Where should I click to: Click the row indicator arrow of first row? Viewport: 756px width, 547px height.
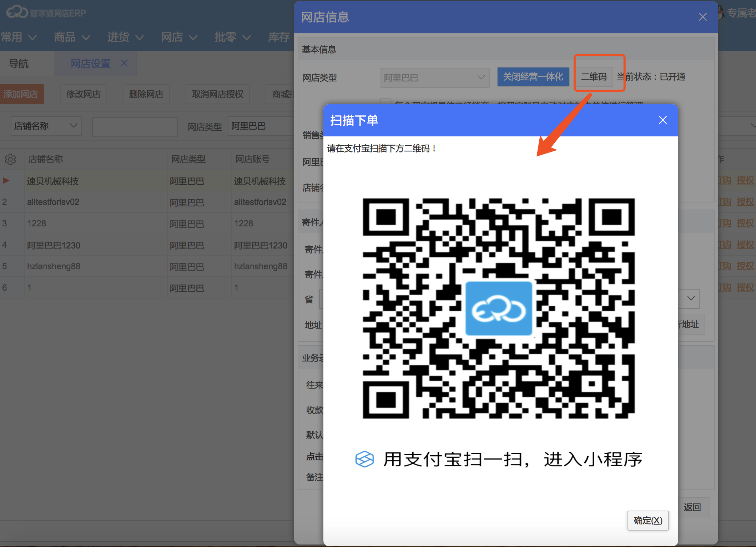click(x=6, y=181)
